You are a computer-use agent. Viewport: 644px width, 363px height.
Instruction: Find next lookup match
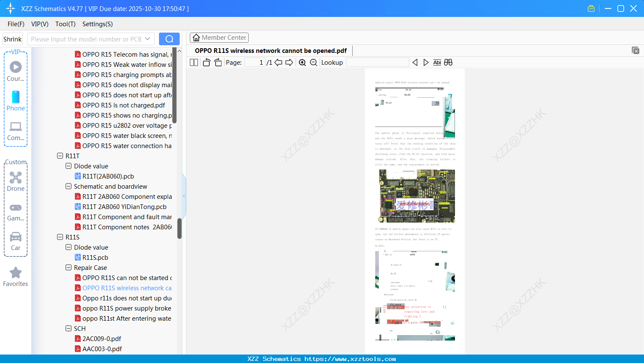point(426,63)
